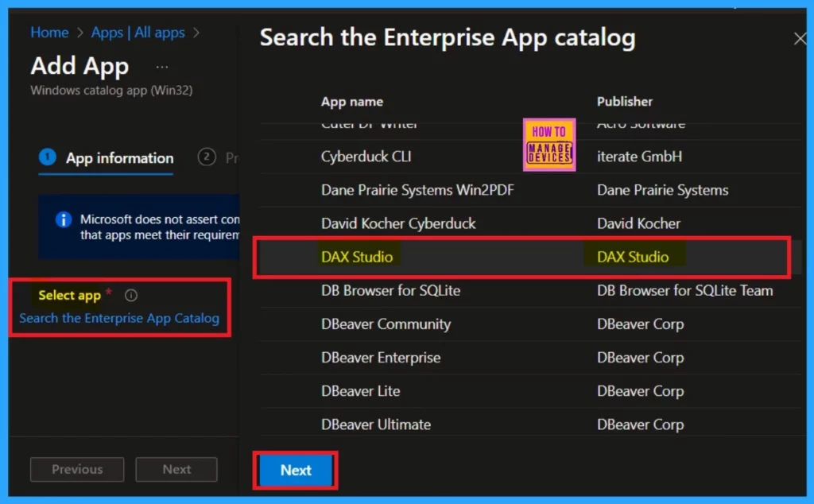
Task: Select DBeaver Ultimate app
Action: point(376,425)
